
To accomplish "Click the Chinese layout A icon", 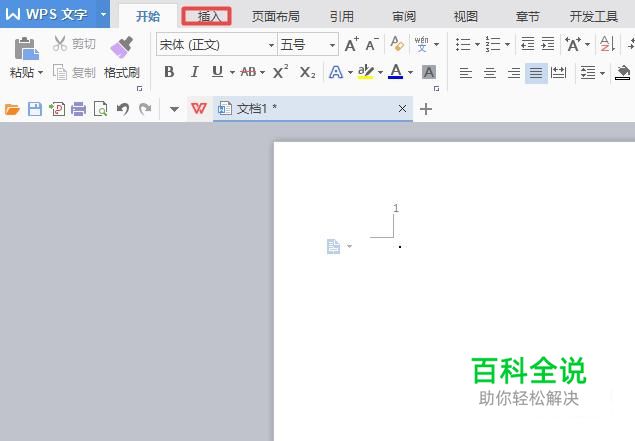I will pyautogui.click(x=573, y=44).
